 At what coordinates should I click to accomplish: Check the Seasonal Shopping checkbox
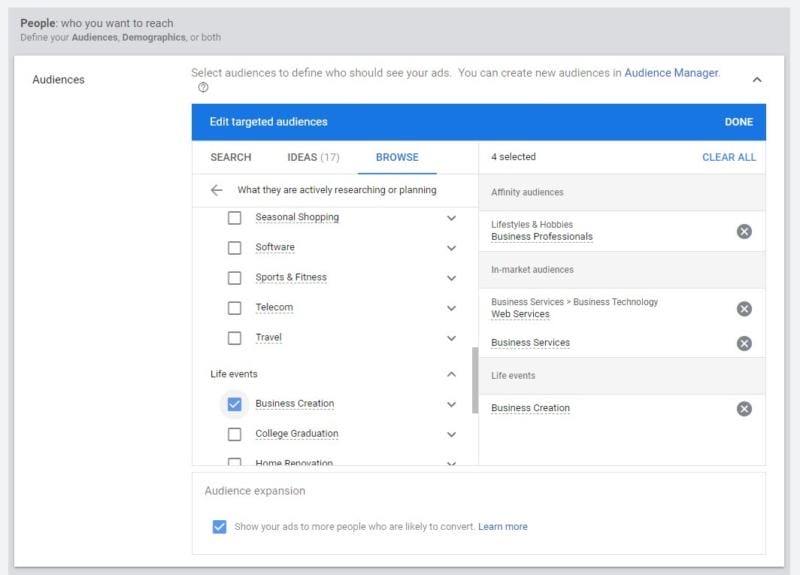234,218
